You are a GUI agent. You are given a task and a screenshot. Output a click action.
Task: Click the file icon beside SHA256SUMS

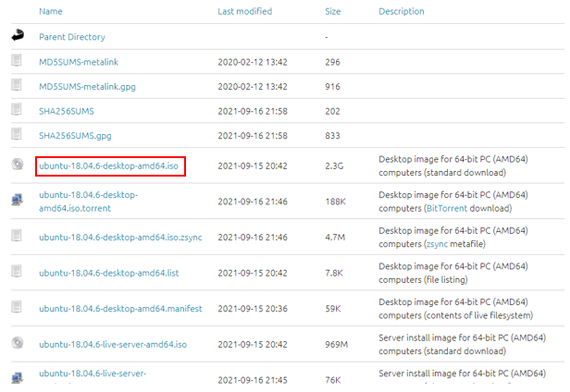[x=17, y=109]
